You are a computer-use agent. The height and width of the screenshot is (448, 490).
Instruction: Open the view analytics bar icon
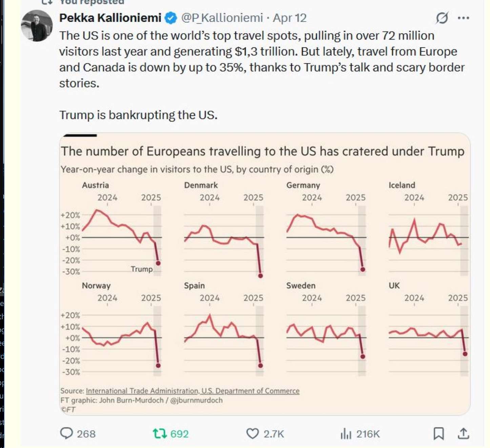(x=346, y=433)
